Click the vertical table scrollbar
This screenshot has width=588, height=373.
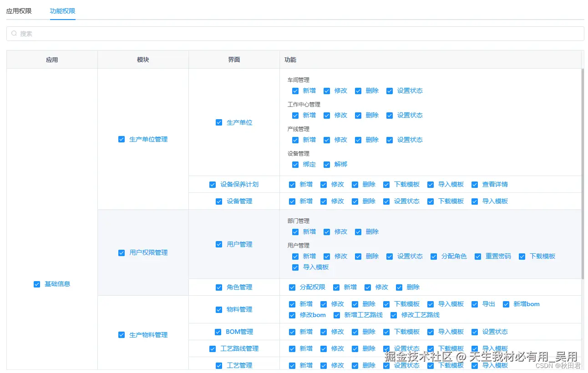[583, 173]
